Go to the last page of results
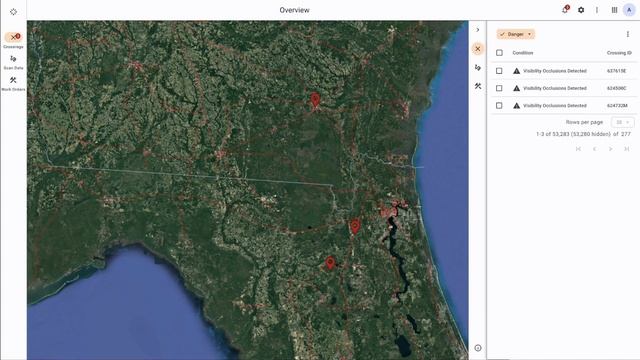The height and width of the screenshot is (360, 640). coord(627,149)
